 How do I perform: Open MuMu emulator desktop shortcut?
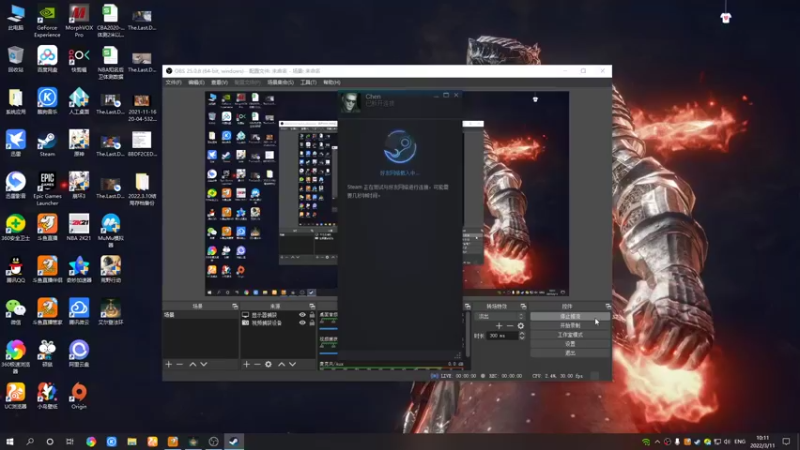tap(110, 231)
